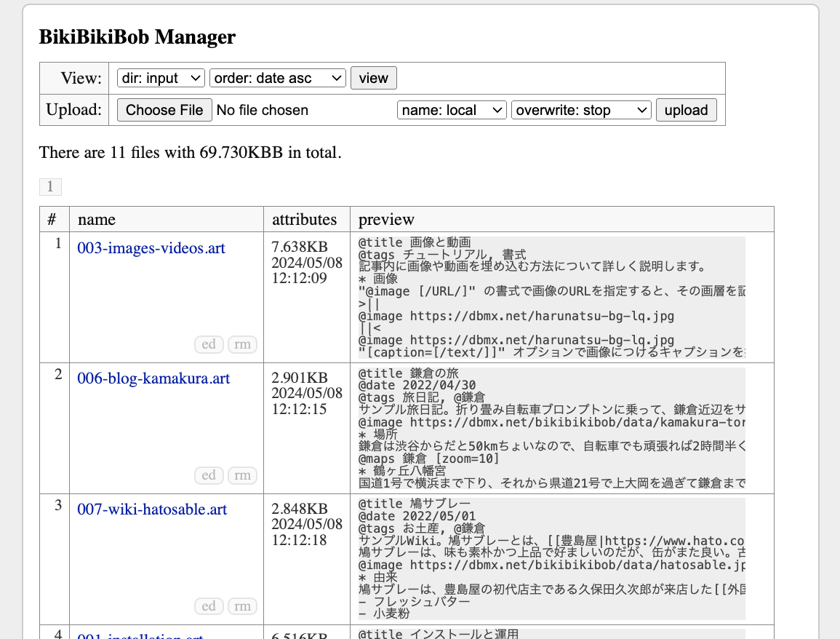The image size is (840, 639).
Task: Click preview text of 006-blog-kamakura.art
Action: (x=551, y=428)
